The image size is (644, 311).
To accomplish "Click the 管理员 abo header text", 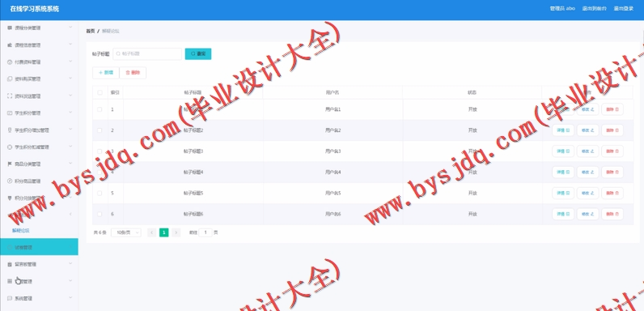I will [x=562, y=9].
